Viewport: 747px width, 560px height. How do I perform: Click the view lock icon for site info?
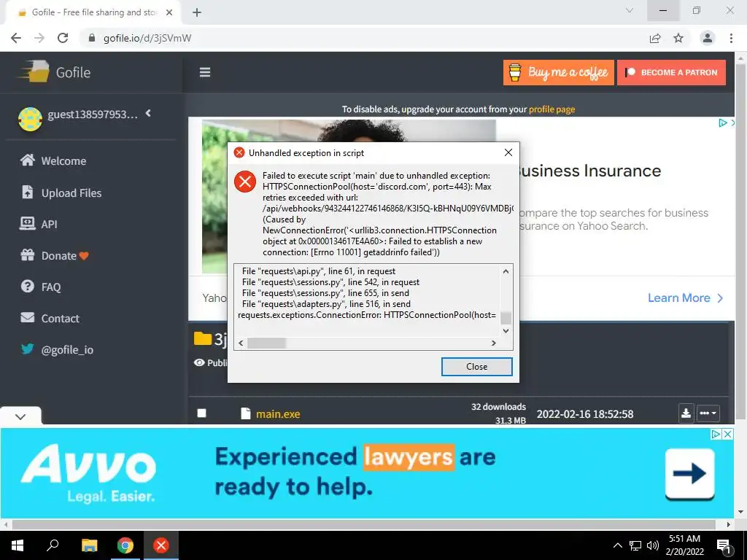[92, 38]
